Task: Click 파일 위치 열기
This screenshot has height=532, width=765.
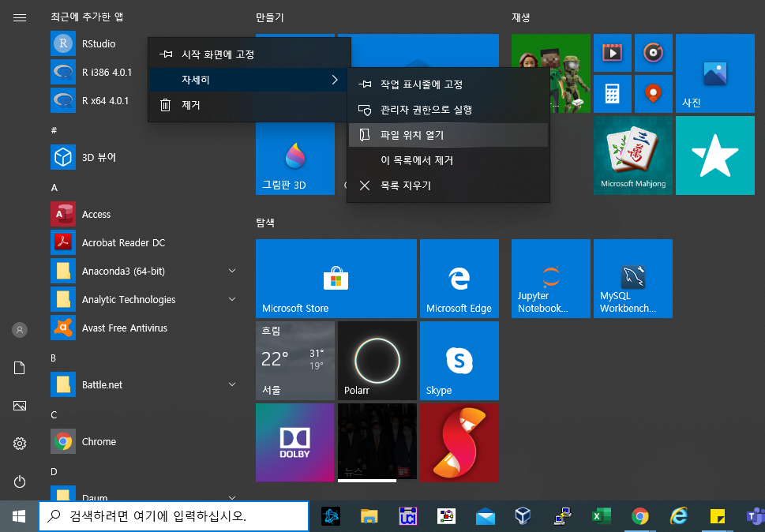Action: [448, 135]
